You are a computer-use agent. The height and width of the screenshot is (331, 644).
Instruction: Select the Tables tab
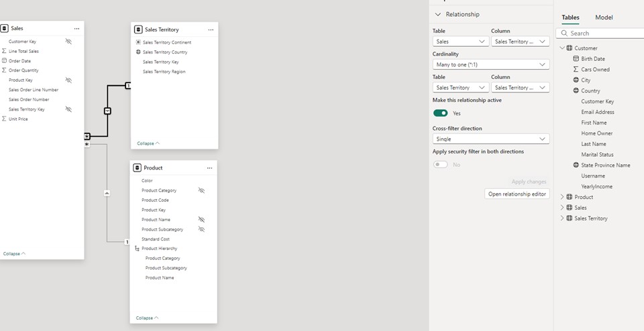point(570,17)
